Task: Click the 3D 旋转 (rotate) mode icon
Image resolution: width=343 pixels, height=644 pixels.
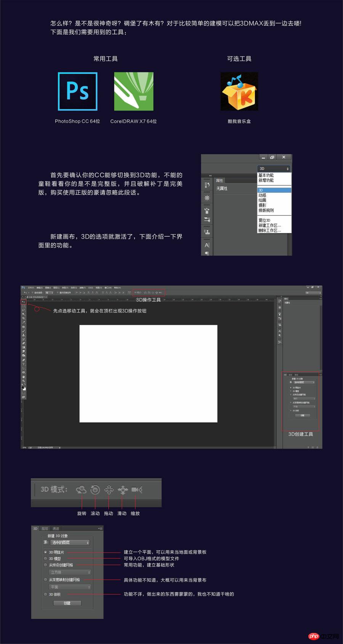Action: coord(81,490)
